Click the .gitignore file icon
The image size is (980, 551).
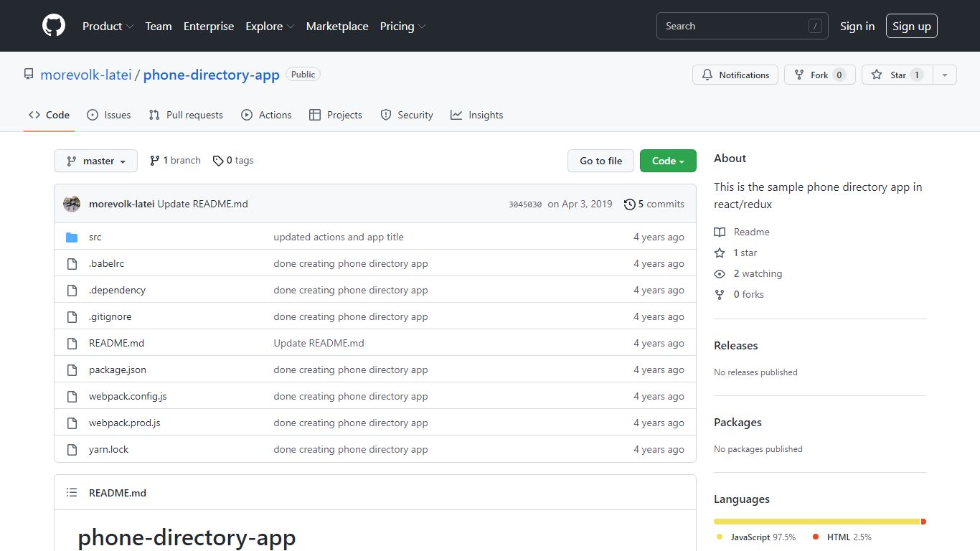click(72, 317)
